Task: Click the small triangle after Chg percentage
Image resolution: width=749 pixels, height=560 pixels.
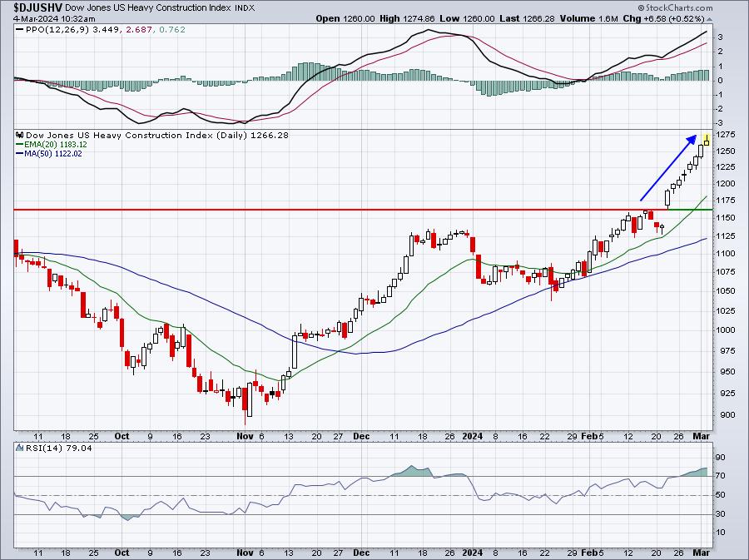Action: coord(709,19)
